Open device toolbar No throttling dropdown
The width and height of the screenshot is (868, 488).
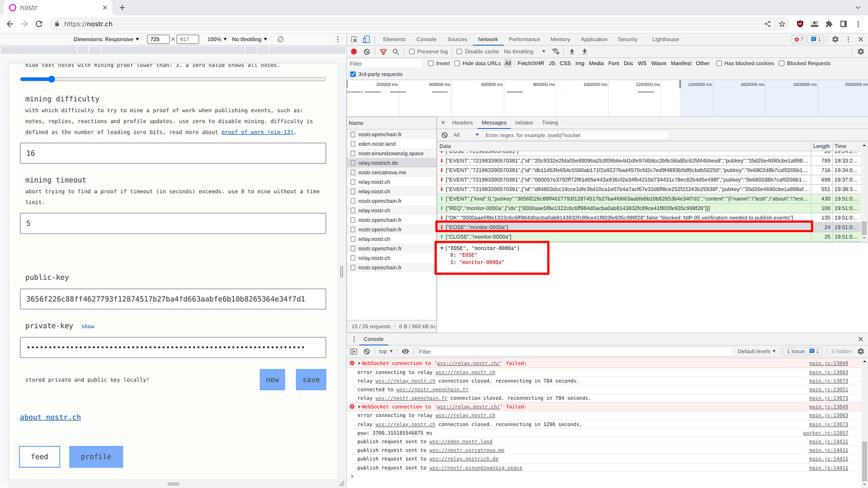tap(250, 39)
